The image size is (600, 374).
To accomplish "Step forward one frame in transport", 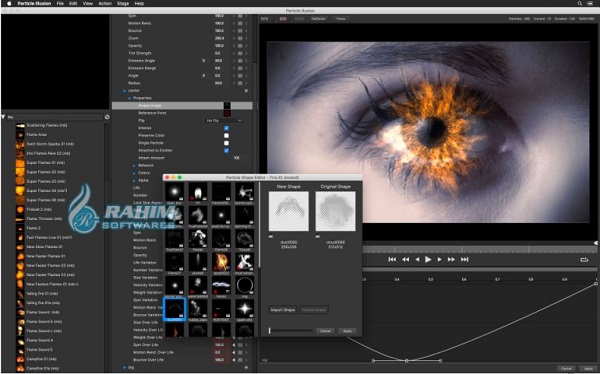I will click(439, 260).
